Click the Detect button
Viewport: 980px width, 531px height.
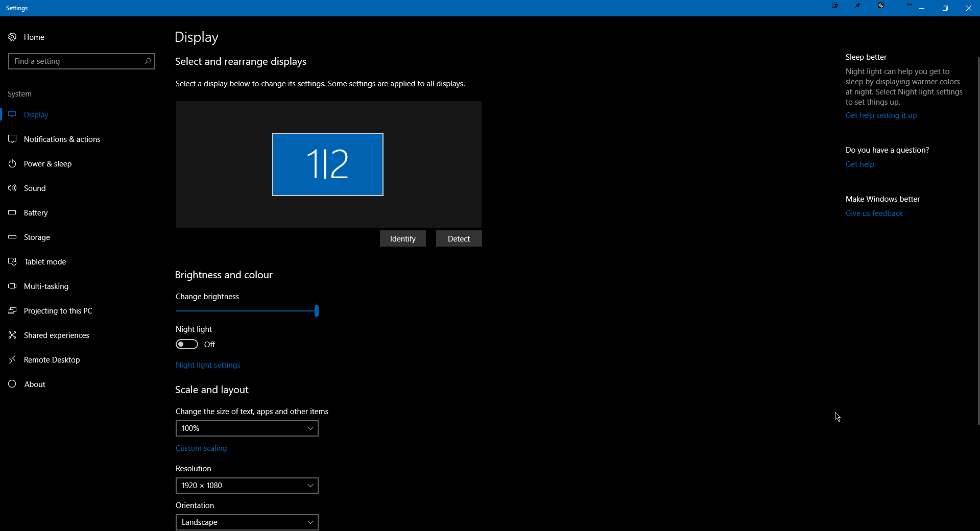click(x=459, y=238)
